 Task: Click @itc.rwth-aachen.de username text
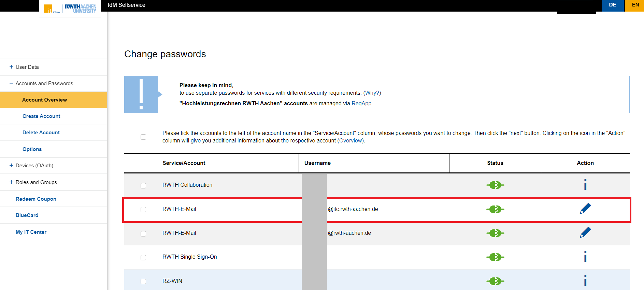(x=353, y=209)
